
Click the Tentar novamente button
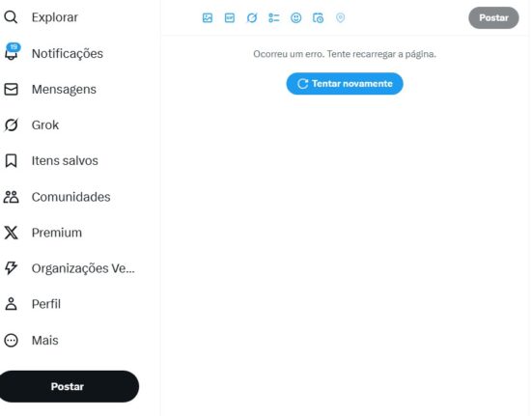click(345, 83)
